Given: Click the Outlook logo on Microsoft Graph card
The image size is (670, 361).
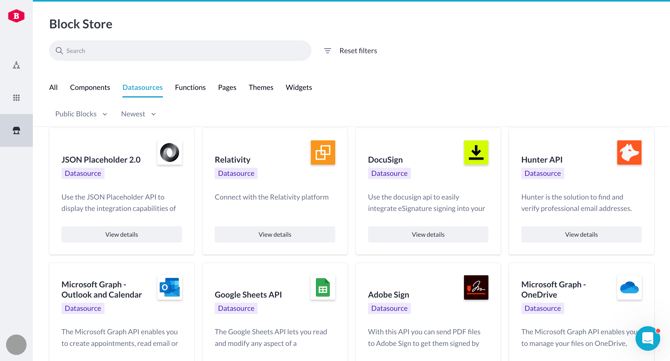Looking at the screenshot, I should coord(170,288).
